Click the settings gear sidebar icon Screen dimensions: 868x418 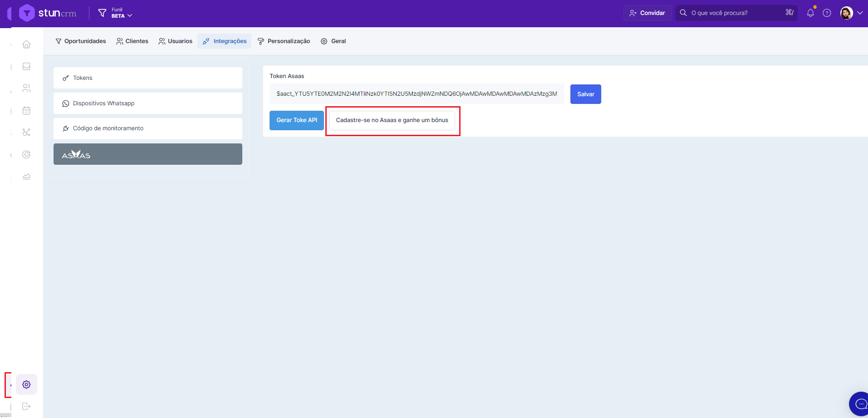pyautogui.click(x=26, y=384)
